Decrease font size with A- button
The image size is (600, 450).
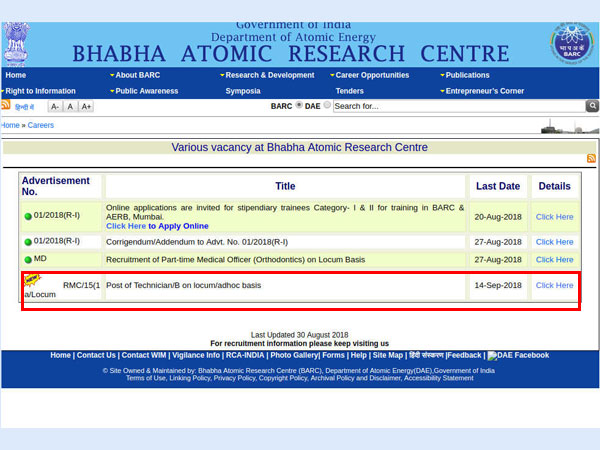click(x=55, y=106)
